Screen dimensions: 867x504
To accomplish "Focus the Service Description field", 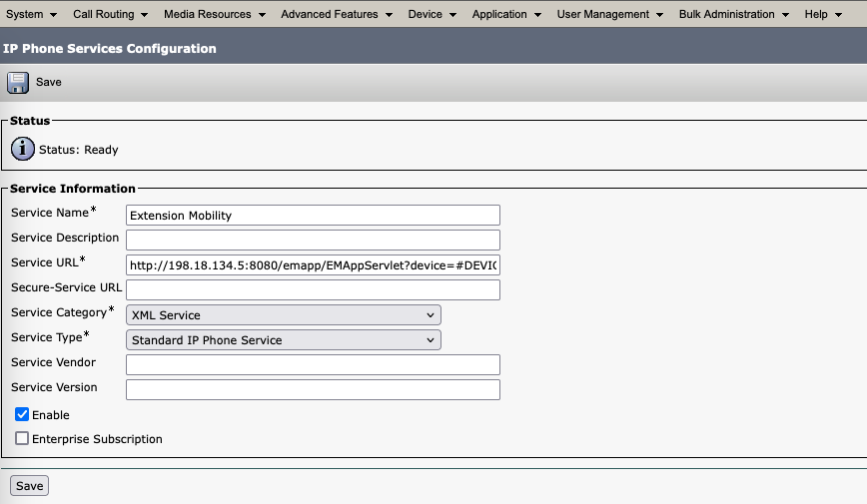I will (x=313, y=241).
